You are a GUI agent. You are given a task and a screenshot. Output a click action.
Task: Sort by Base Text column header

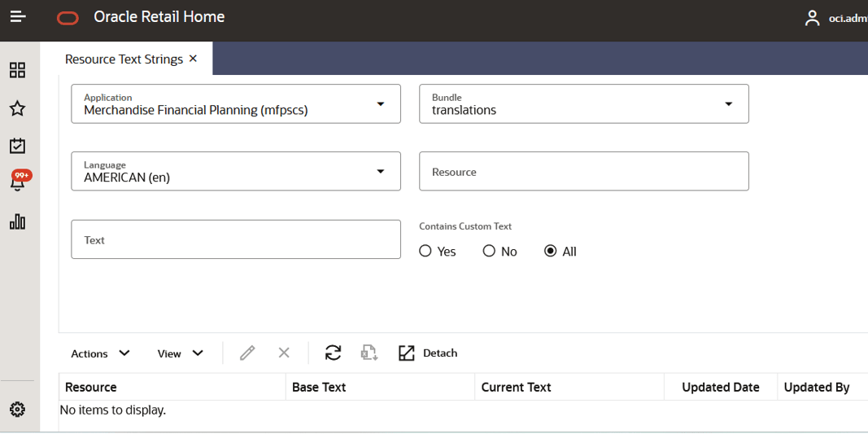[380, 387]
